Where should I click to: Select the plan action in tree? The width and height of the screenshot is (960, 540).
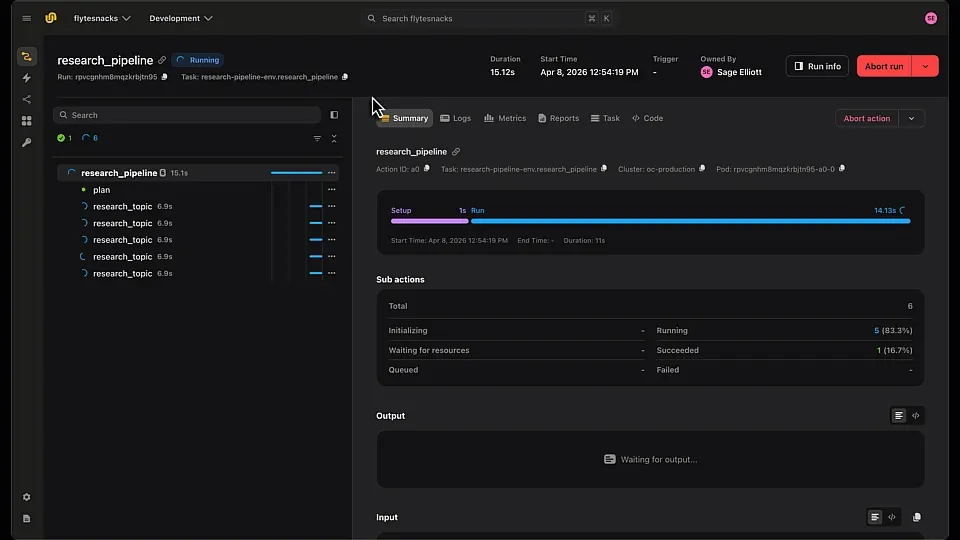[102, 190]
